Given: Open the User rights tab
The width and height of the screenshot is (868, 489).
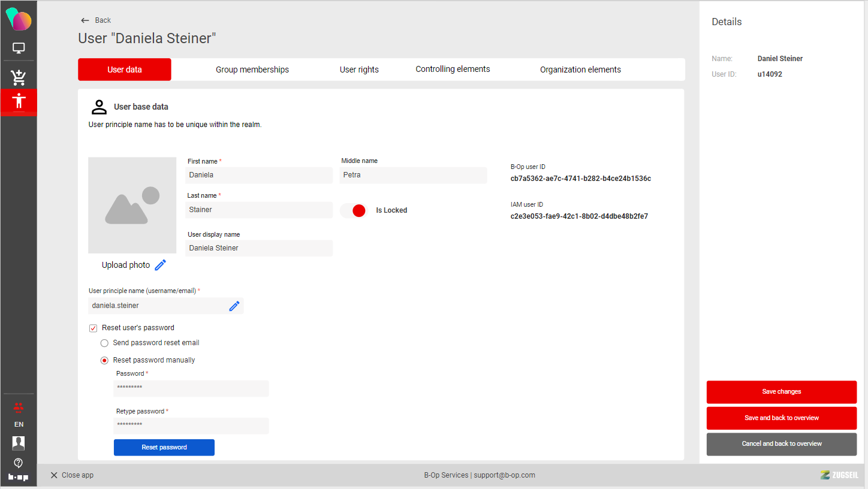Looking at the screenshot, I should (359, 70).
